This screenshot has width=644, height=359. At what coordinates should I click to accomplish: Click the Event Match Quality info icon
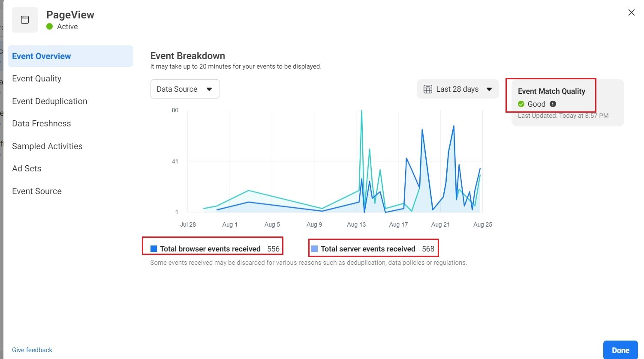click(x=553, y=104)
